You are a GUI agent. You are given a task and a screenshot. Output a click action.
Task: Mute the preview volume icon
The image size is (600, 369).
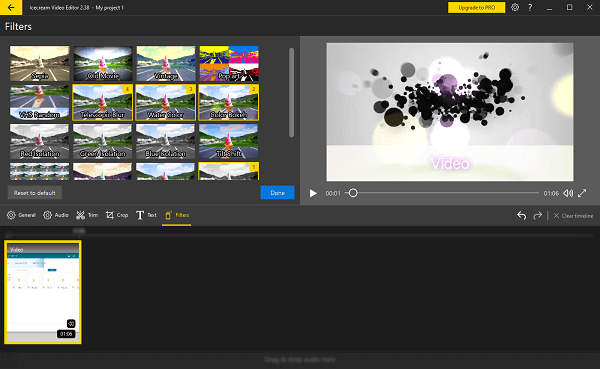click(x=568, y=193)
